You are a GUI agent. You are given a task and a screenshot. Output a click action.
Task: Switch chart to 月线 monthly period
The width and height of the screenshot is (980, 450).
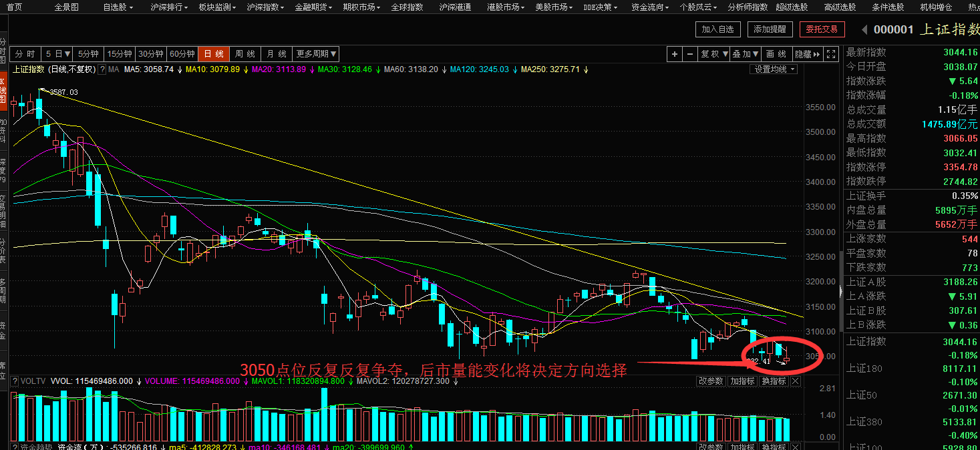[x=277, y=54]
